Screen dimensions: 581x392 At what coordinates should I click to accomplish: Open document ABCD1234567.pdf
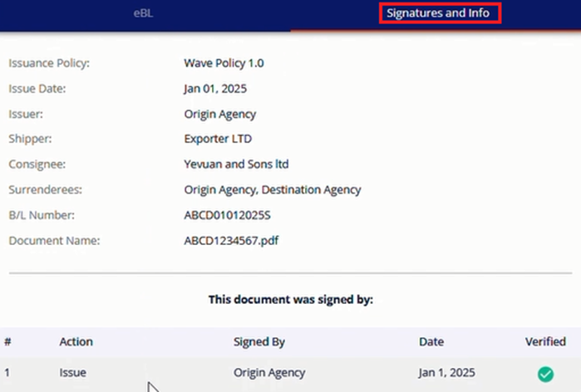pos(231,241)
